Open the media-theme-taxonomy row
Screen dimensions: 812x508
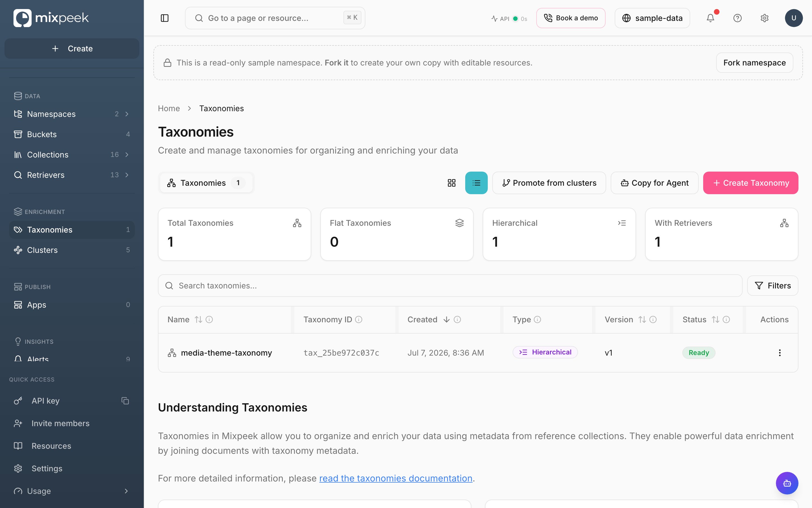point(478,353)
